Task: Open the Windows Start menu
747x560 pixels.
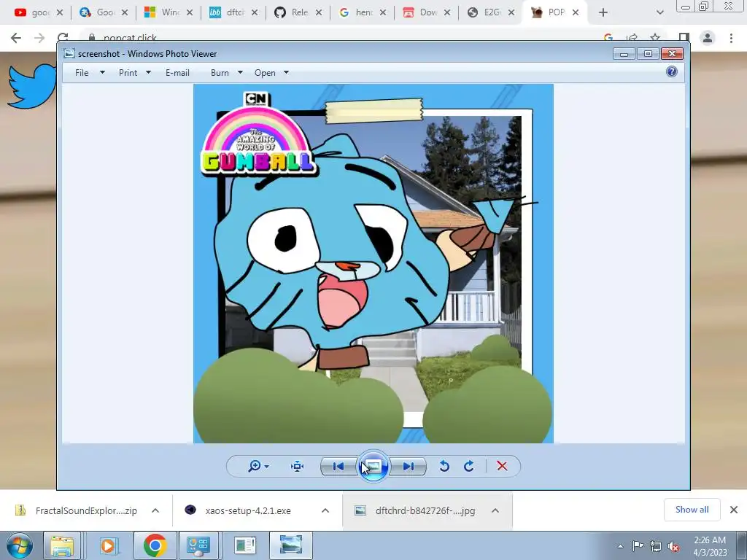Action: click(19, 545)
